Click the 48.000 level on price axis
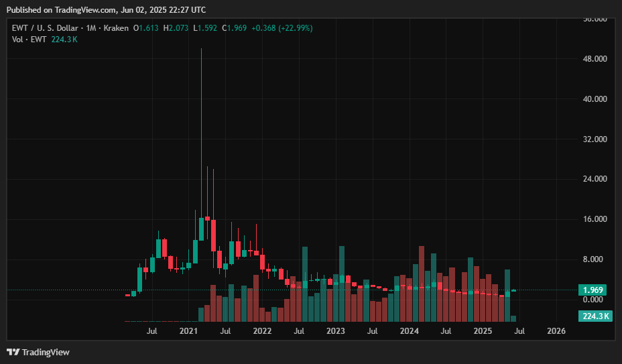The image size is (622, 364). click(x=595, y=59)
